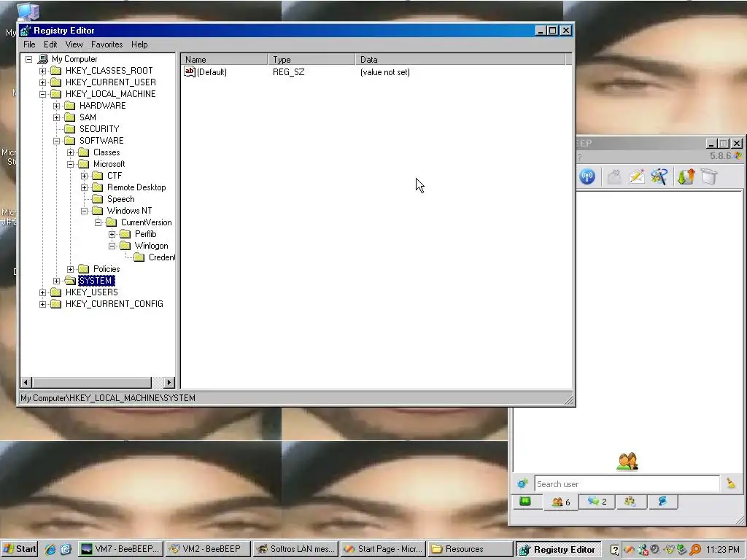Click the gear icon beside Search user
The width and height of the screenshot is (747, 560).
pos(522,484)
